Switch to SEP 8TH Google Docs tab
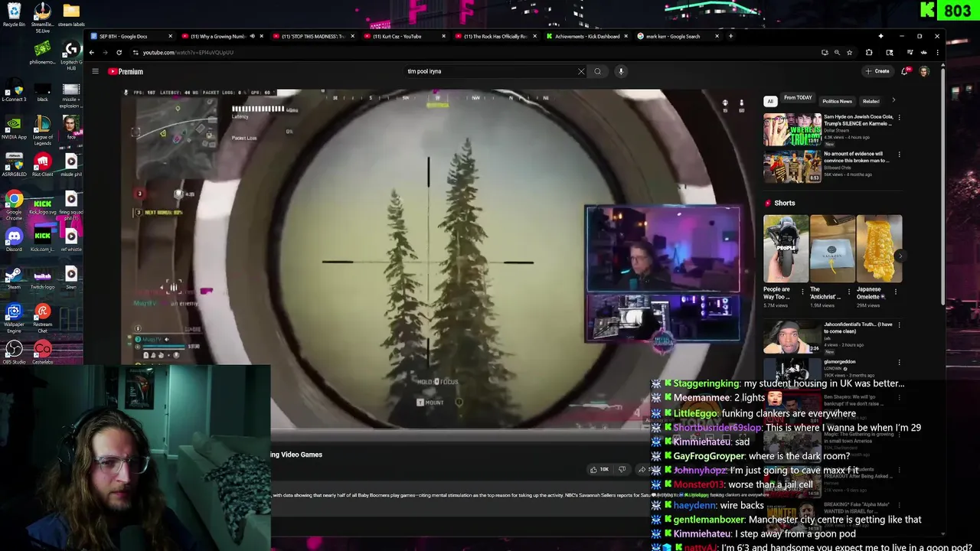980x551 pixels. tap(130, 36)
